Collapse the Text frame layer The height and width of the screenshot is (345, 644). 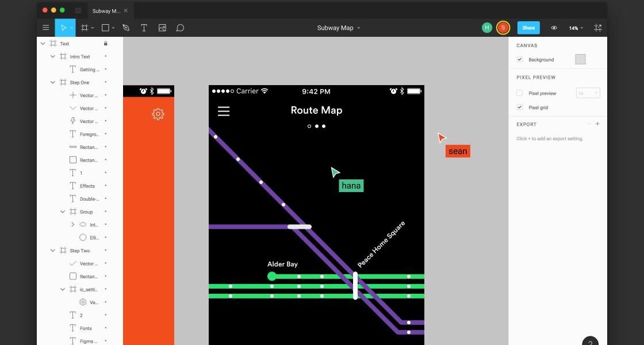[x=43, y=44]
